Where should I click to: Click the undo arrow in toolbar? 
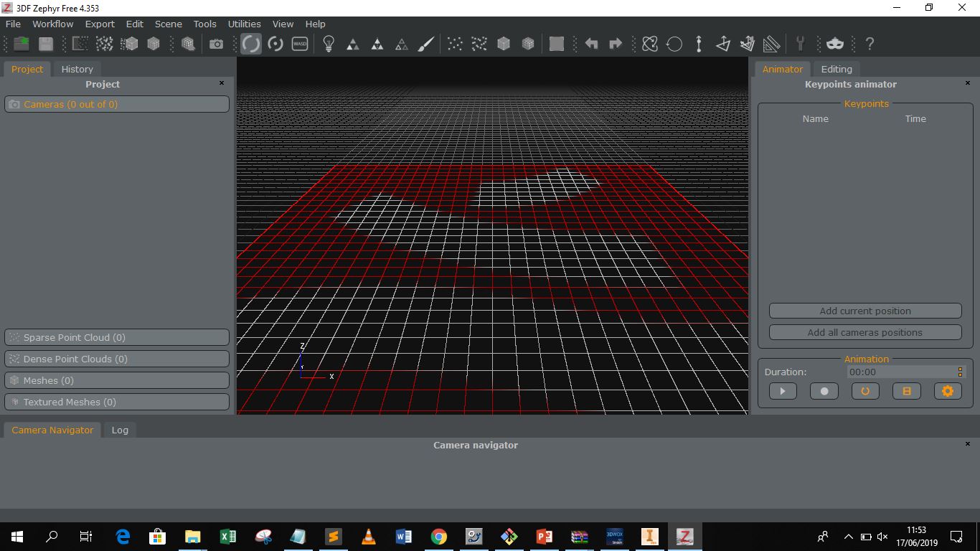(591, 44)
